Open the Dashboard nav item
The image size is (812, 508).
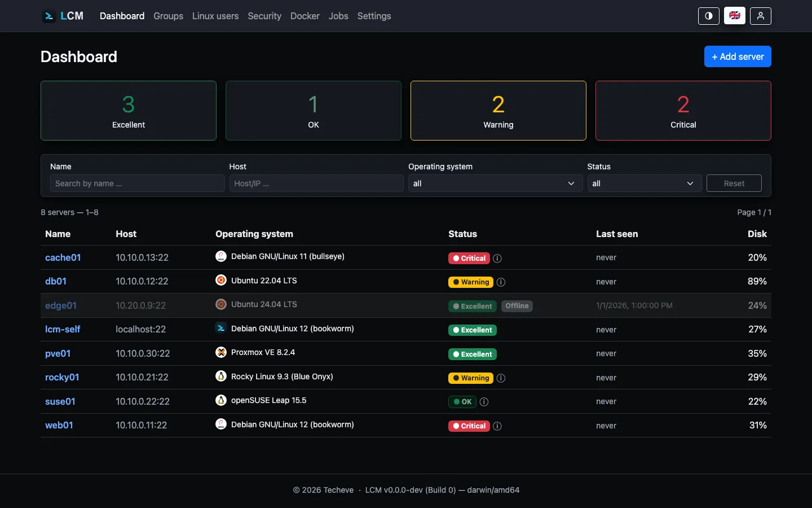click(x=122, y=16)
